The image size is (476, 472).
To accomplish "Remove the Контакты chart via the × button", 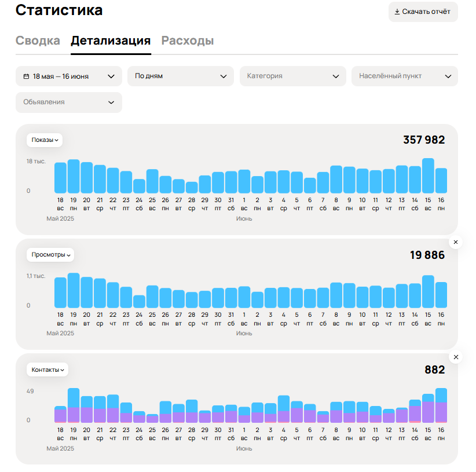I will coord(456,357).
